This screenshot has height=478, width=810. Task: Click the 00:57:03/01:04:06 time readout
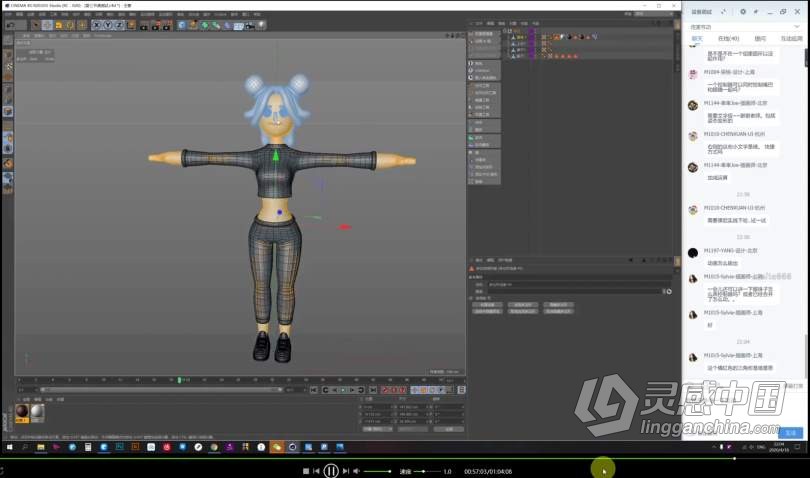coord(488,471)
